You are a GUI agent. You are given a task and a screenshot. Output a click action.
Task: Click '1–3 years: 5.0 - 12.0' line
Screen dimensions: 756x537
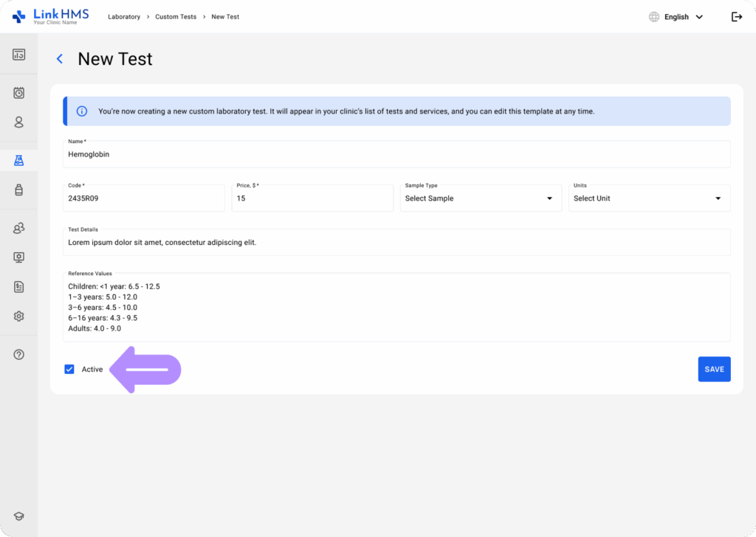click(103, 297)
